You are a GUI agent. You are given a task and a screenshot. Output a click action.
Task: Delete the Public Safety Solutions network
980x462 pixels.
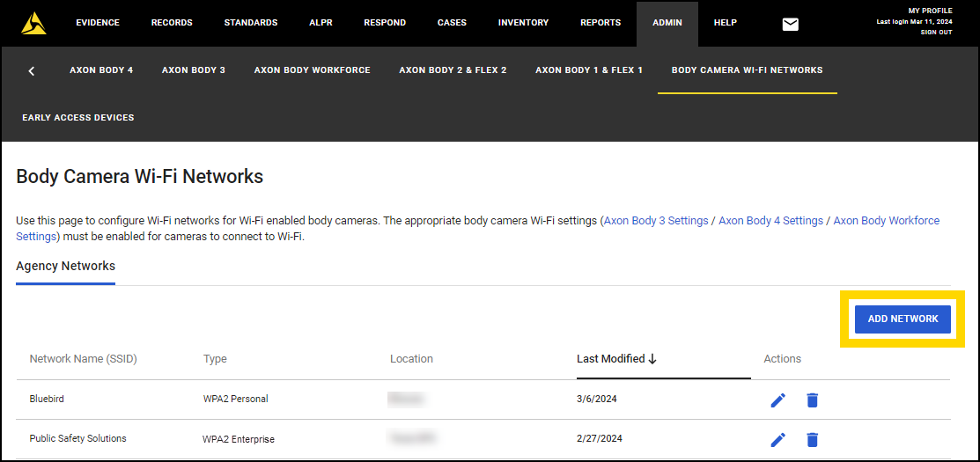tap(812, 439)
